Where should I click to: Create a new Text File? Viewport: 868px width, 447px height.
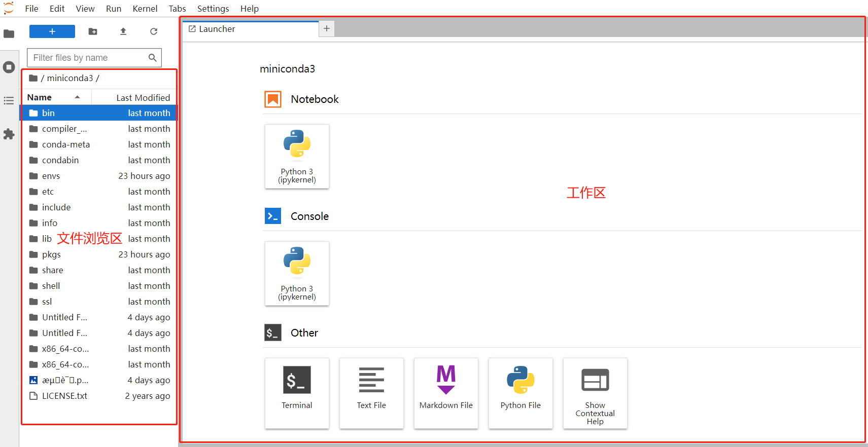pyautogui.click(x=371, y=393)
